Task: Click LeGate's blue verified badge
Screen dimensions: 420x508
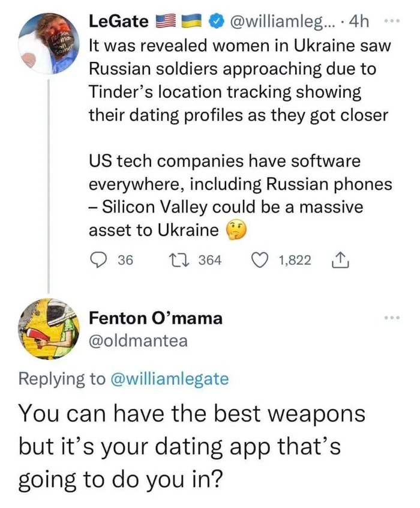Action: [x=214, y=22]
